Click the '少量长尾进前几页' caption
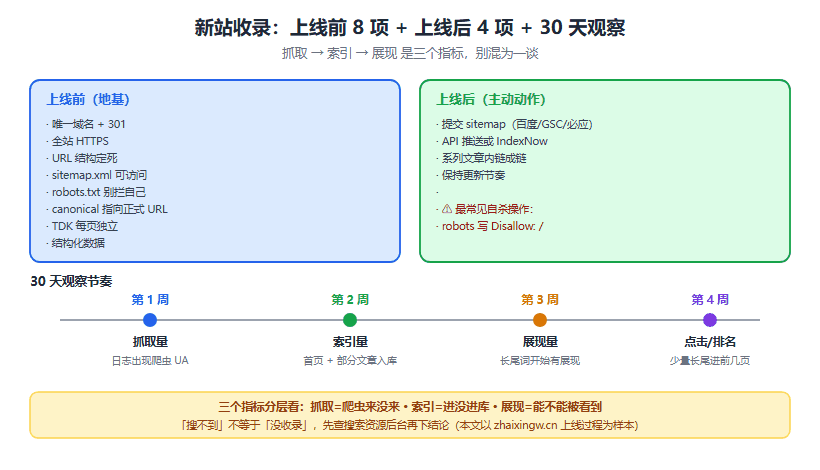820x470 pixels. [710, 361]
